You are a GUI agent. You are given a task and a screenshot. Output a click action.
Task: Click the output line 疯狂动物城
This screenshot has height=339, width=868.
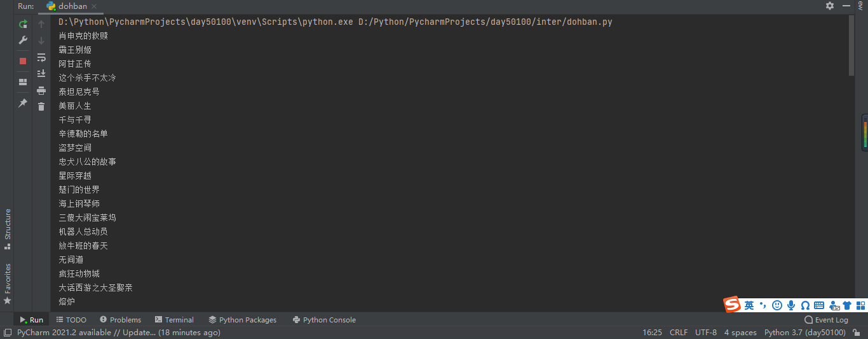[x=79, y=273]
